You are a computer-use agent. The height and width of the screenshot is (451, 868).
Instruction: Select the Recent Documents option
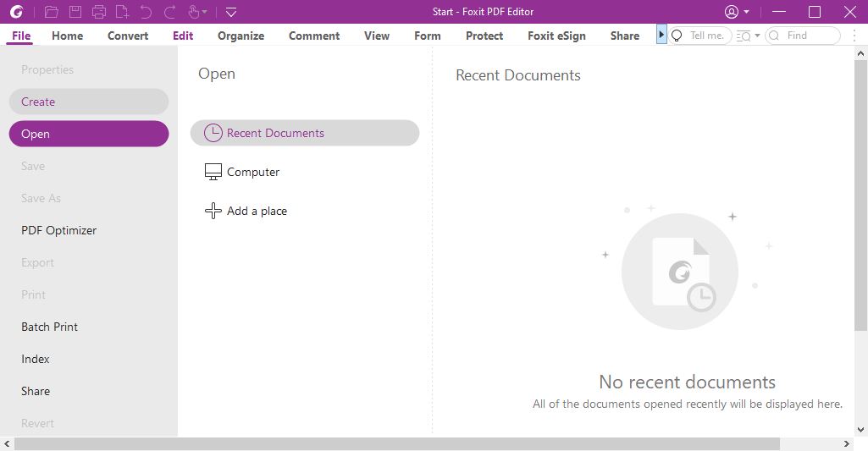click(305, 133)
